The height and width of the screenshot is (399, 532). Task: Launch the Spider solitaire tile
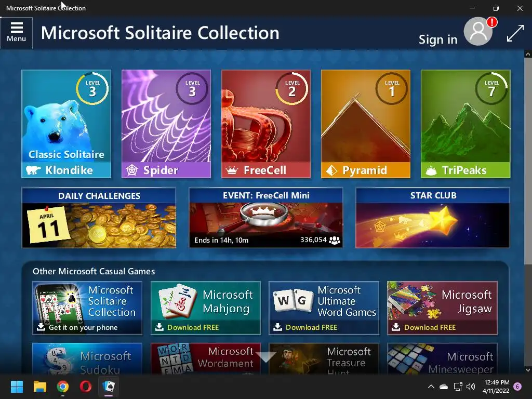pyautogui.click(x=166, y=124)
